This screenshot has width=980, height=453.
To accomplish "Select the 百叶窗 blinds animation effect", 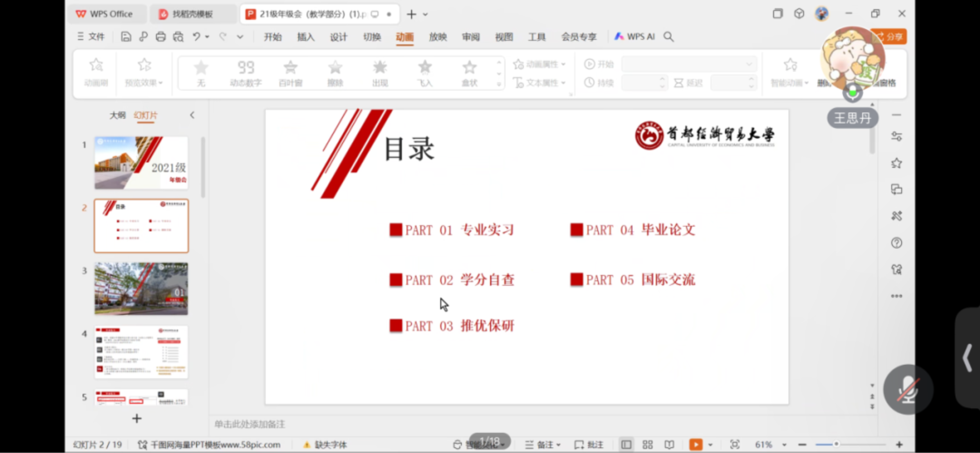I will click(x=290, y=73).
